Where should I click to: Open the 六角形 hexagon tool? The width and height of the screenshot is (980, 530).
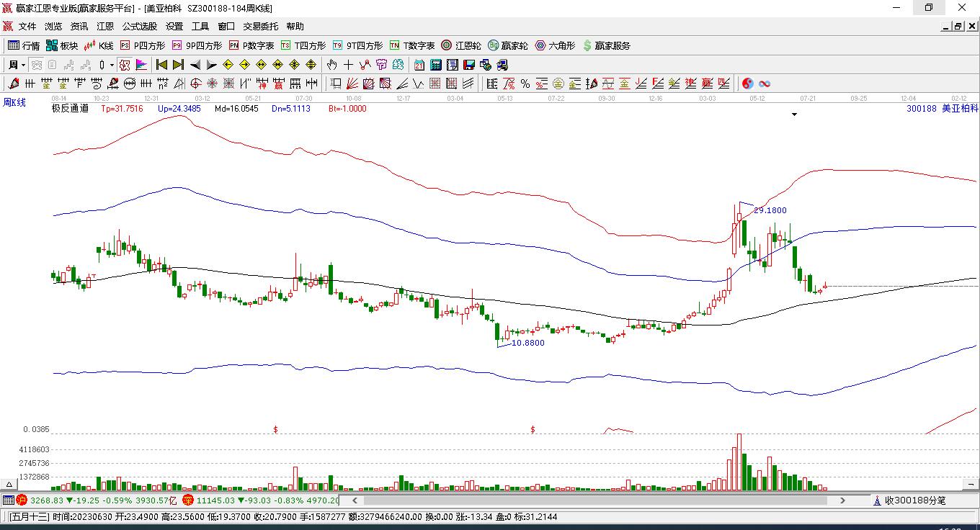(x=555, y=45)
